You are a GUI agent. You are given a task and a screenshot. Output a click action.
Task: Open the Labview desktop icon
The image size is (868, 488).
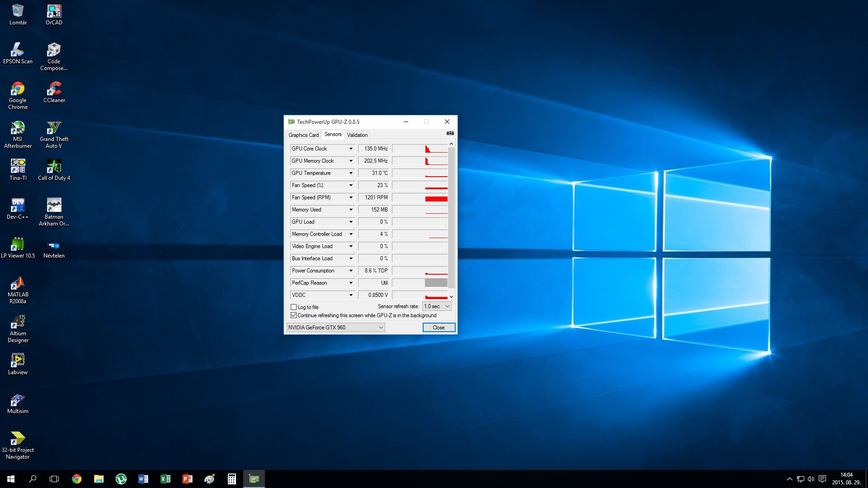pos(18,364)
